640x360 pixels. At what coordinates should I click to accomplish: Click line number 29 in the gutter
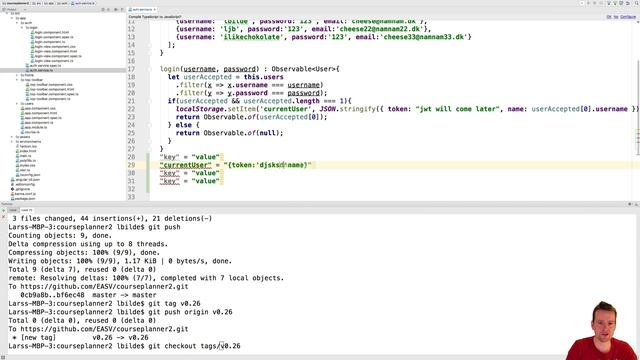pyautogui.click(x=131, y=165)
